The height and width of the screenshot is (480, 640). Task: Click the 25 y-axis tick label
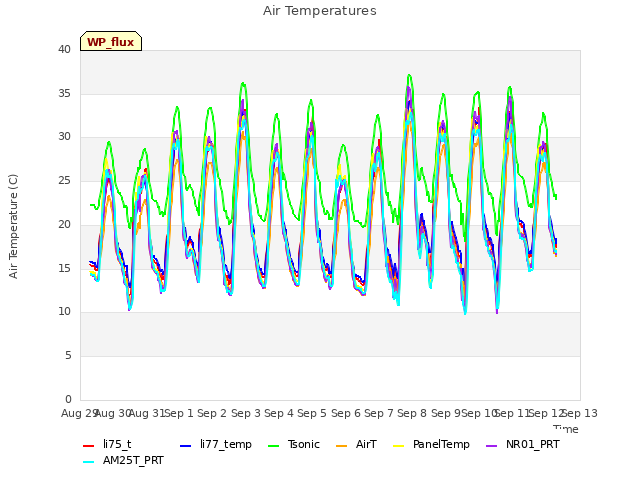click(x=64, y=181)
